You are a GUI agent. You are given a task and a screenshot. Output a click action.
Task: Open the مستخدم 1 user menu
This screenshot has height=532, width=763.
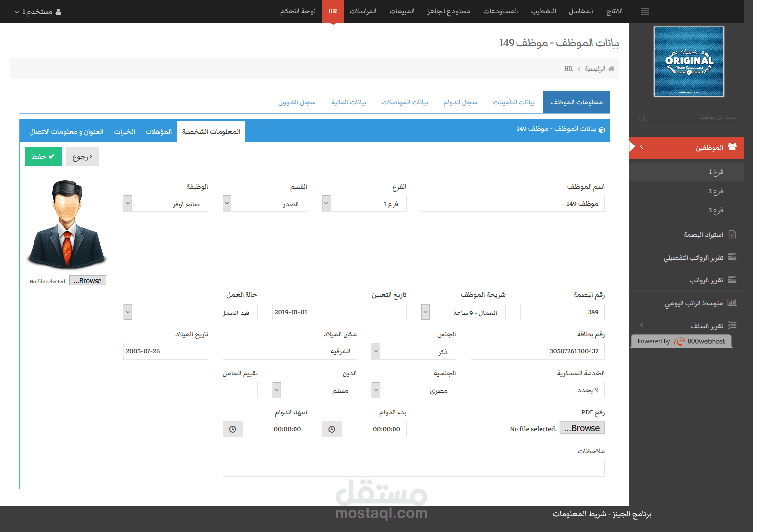pyautogui.click(x=38, y=11)
